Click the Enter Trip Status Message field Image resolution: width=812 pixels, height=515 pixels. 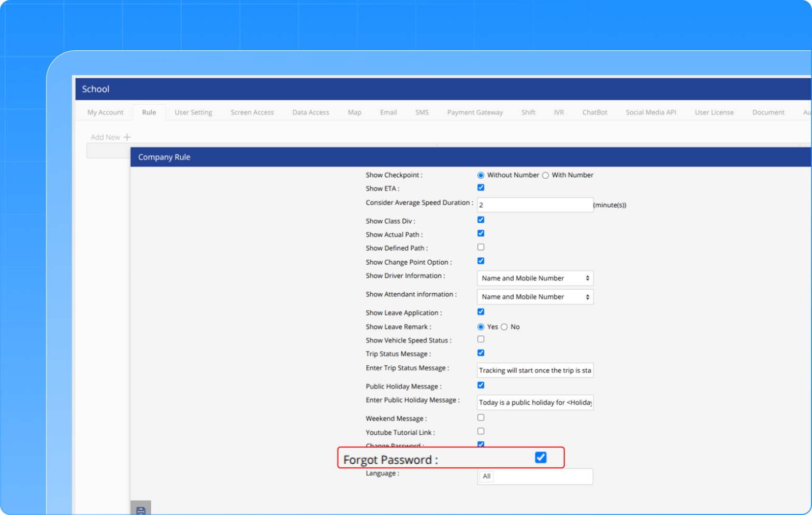click(x=534, y=370)
